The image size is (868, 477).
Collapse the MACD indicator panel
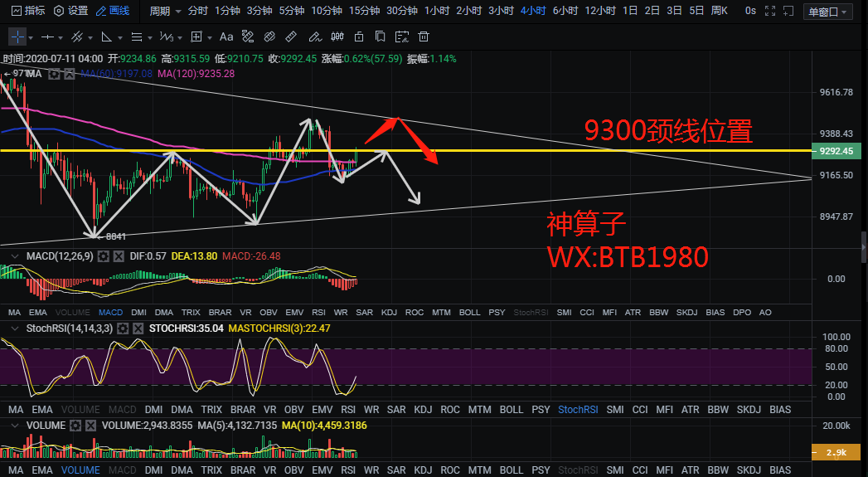click(x=15, y=256)
